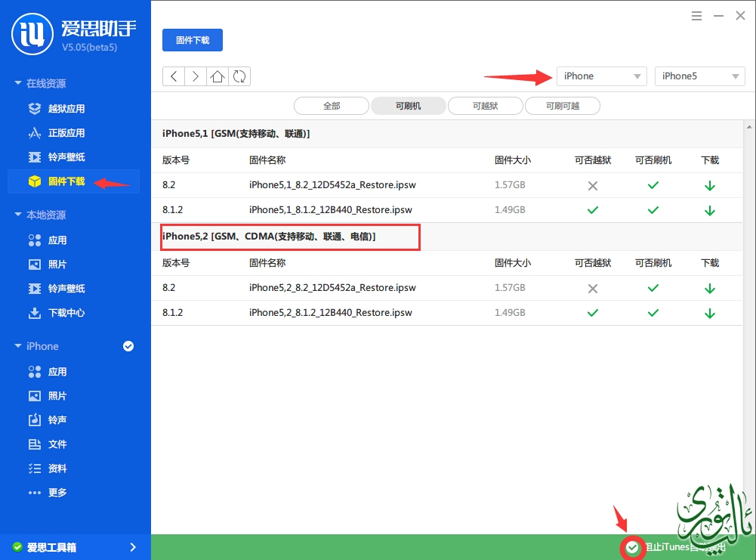This screenshot has height=560, width=756.
Task: Select the 全部 filter tab
Action: pyautogui.click(x=332, y=106)
